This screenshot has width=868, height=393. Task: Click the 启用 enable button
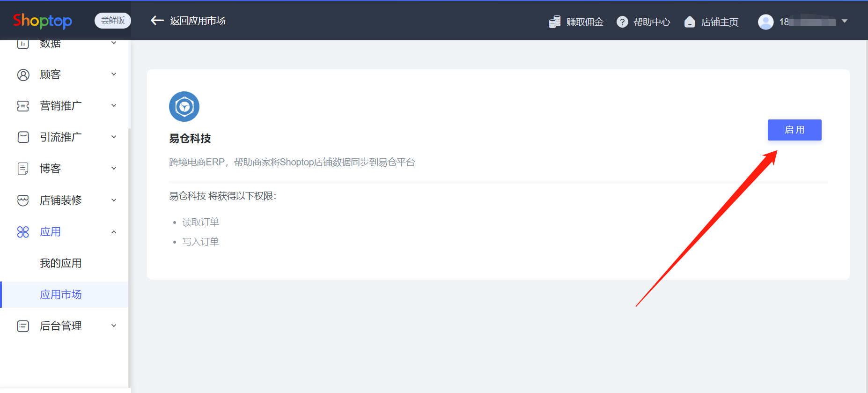pos(794,130)
